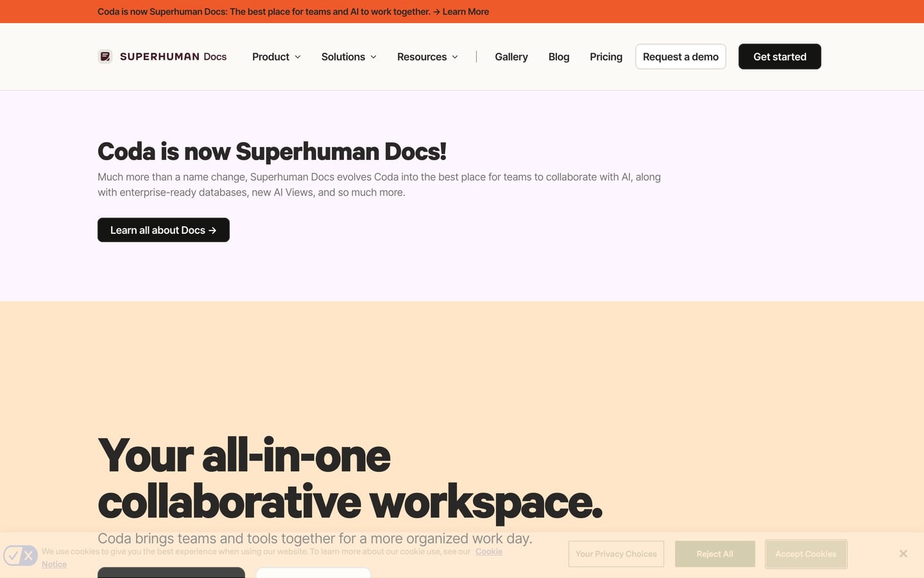Navigate to Pricing
Screen dimensions: 924x578
point(606,57)
